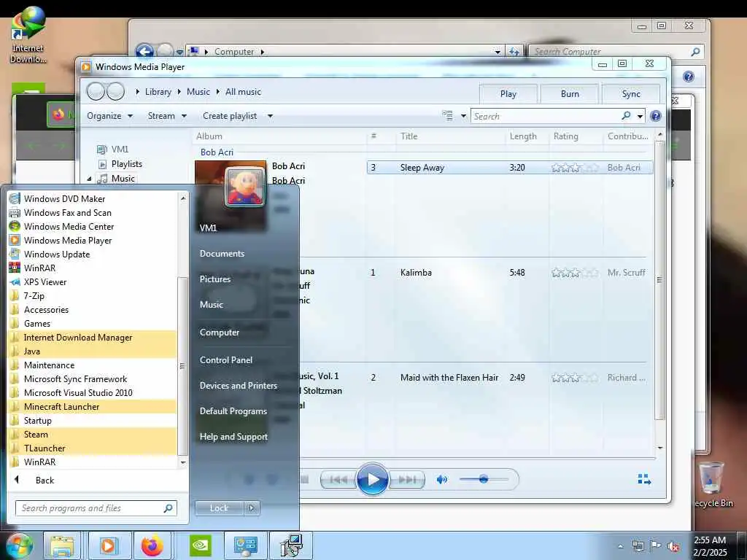
Task: Open Windows Explorer from the taskbar
Action: click(x=63, y=545)
